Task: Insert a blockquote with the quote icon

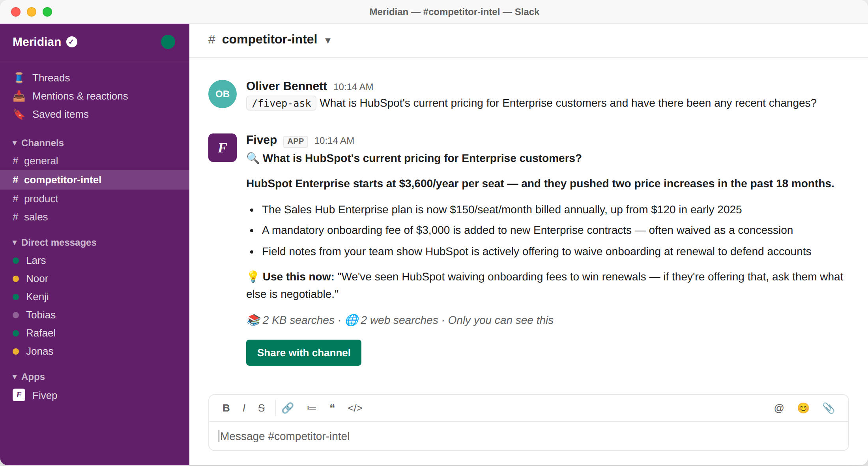Action: click(x=332, y=407)
